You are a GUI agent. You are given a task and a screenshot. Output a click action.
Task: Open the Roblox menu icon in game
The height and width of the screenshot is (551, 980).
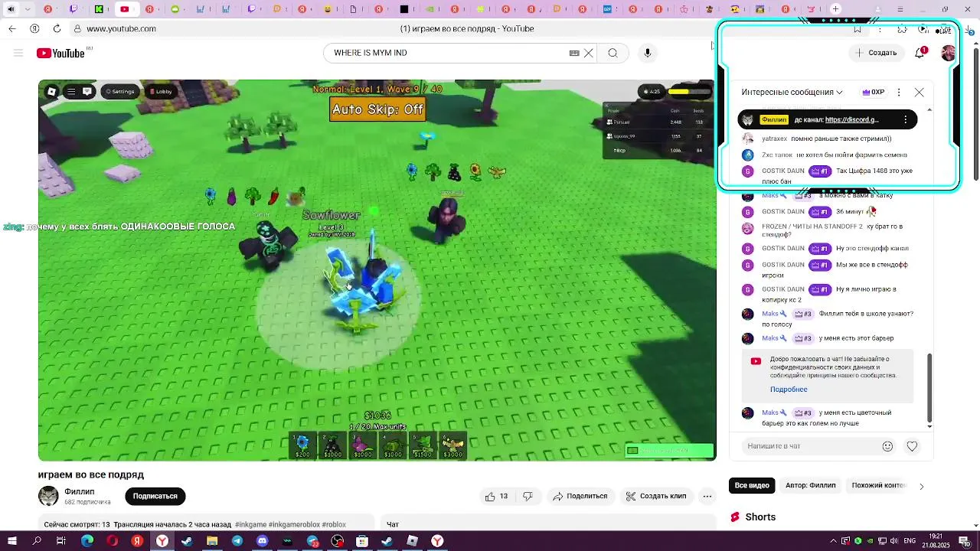[51, 91]
